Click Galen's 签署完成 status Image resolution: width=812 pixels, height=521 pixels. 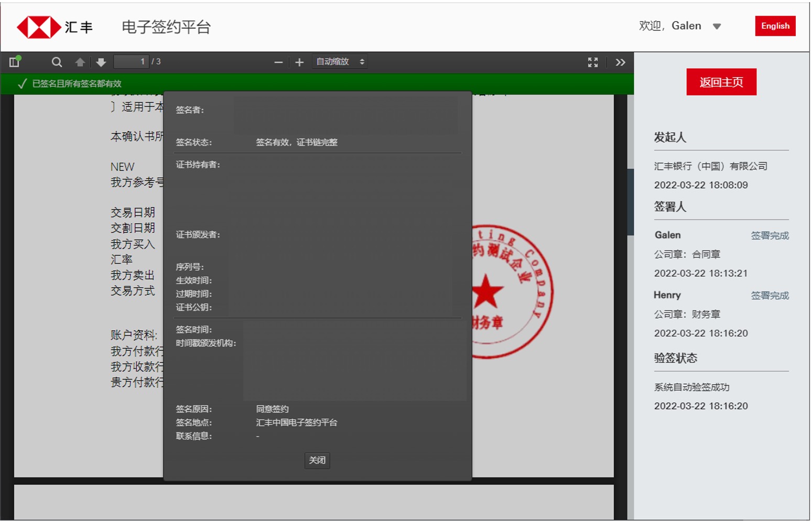point(769,235)
